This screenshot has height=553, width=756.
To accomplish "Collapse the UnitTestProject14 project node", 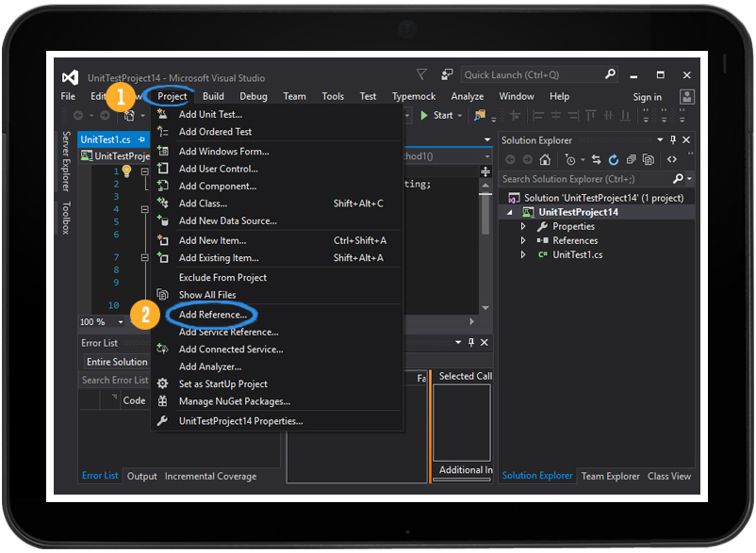I will [x=510, y=212].
